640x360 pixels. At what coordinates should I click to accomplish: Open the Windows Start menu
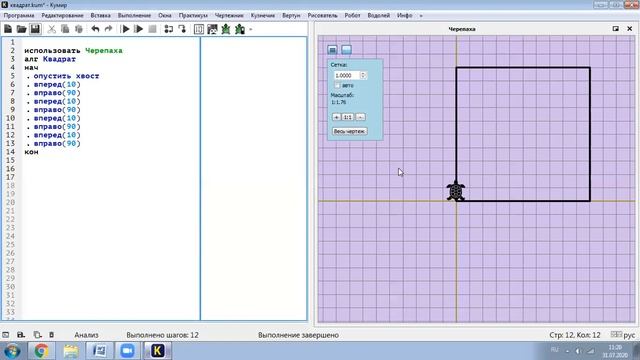coord(12,351)
